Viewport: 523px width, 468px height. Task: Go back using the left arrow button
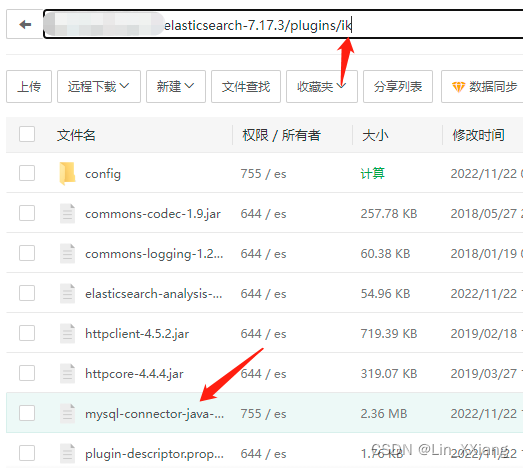click(25, 24)
